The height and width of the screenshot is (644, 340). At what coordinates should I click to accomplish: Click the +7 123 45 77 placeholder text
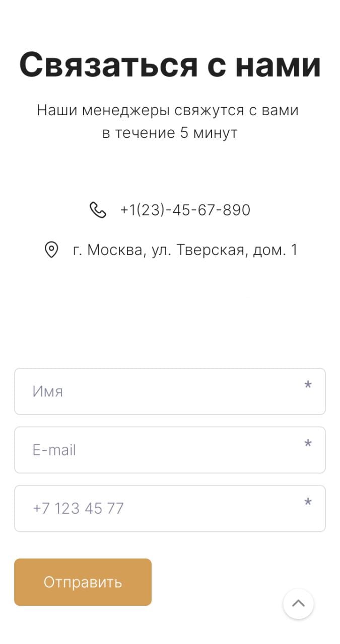click(78, 508)
